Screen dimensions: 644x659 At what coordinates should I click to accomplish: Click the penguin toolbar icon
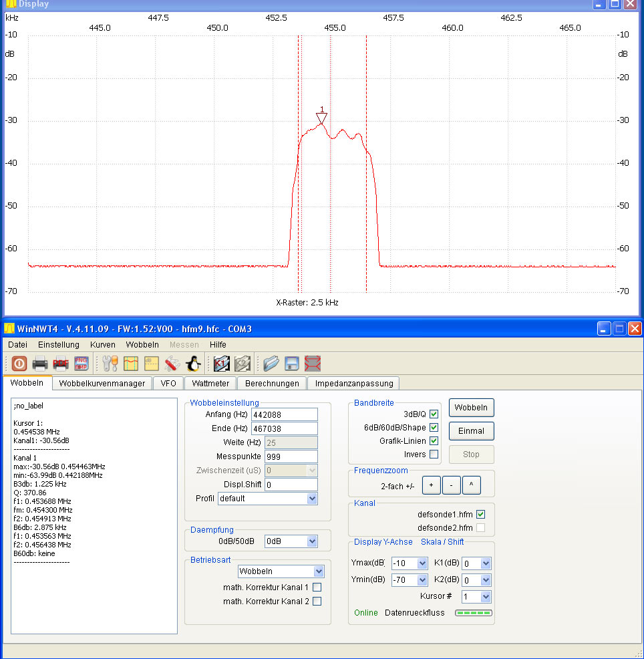(x=193, y=364)
